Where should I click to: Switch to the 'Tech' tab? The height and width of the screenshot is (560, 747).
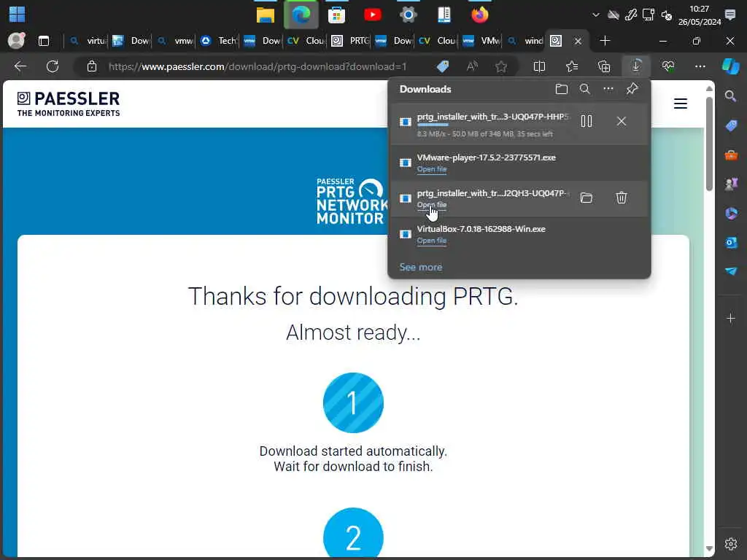[x=219, y=41]
